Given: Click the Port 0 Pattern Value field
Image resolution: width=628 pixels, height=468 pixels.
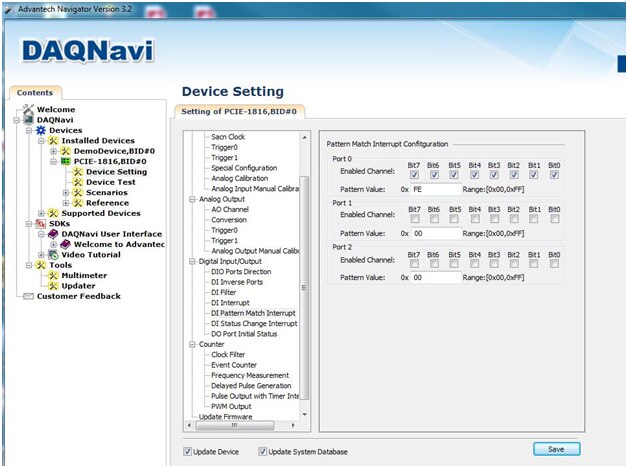Looking at the screenshot, I should coord(436,189).
